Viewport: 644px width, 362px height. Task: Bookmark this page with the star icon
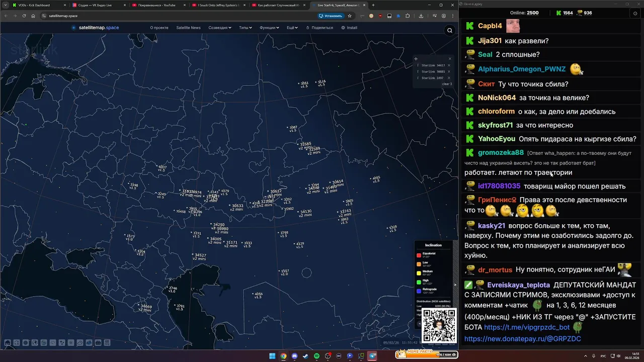click(350, 16)
